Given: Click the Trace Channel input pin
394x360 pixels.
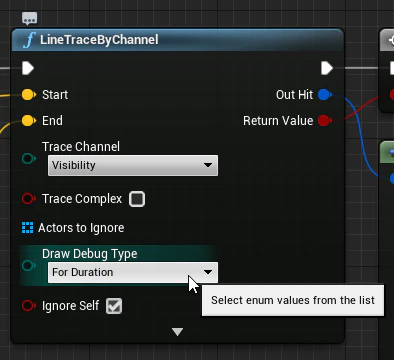Looking at the screenshot, I should point(29,158).
